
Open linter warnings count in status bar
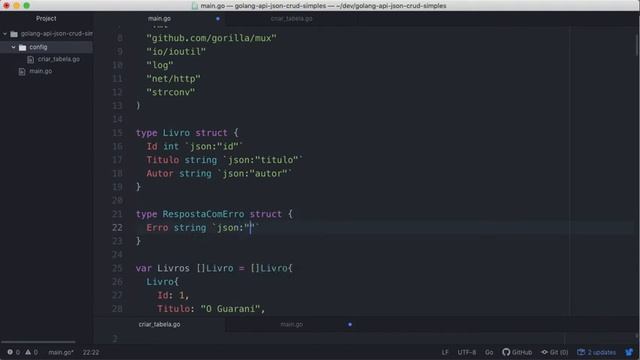pyautogui.click(x=31, y=352)
